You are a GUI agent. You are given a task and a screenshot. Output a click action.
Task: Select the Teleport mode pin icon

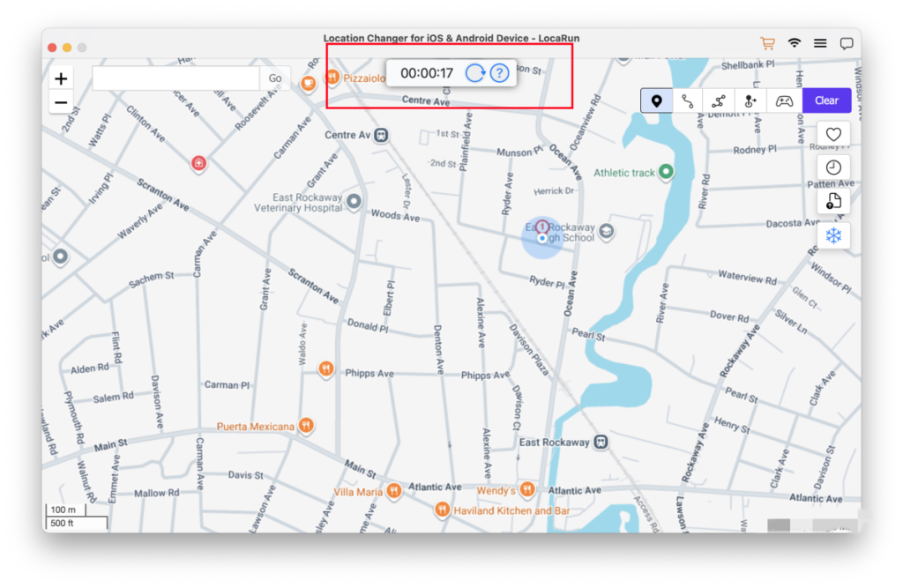(x=656, y=100)
